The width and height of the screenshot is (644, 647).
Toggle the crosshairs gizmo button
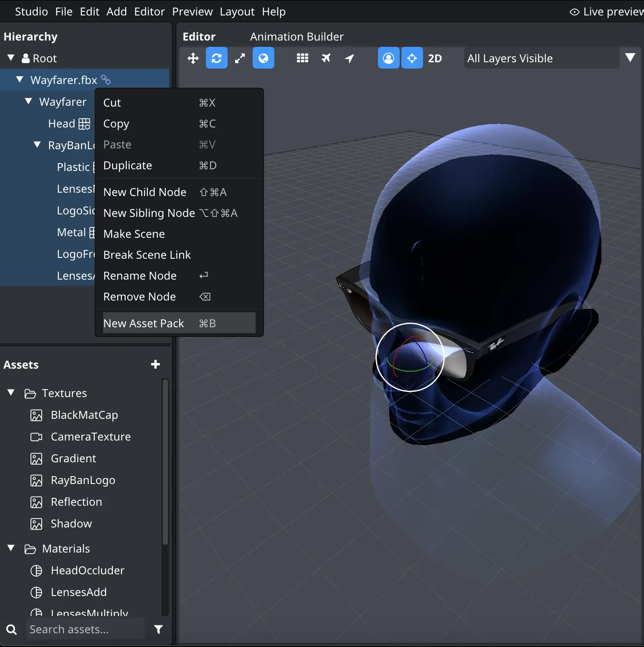(x=412, y=58)
